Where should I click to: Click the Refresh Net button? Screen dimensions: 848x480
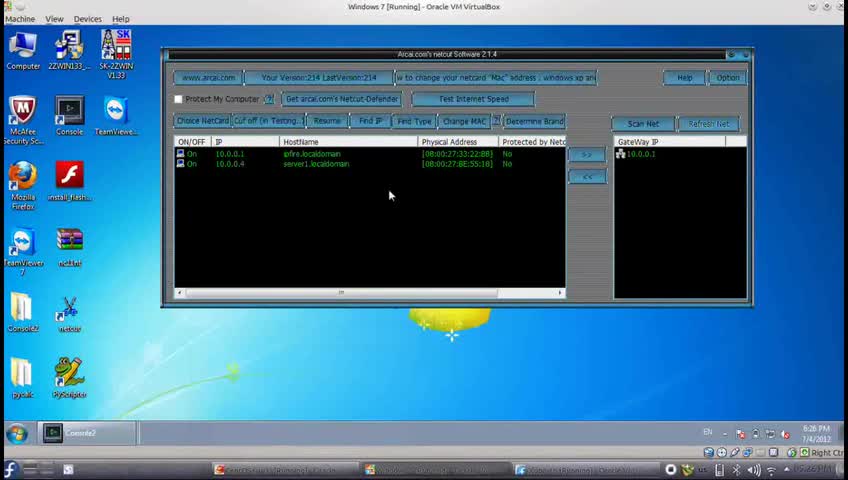pos(708,124)
